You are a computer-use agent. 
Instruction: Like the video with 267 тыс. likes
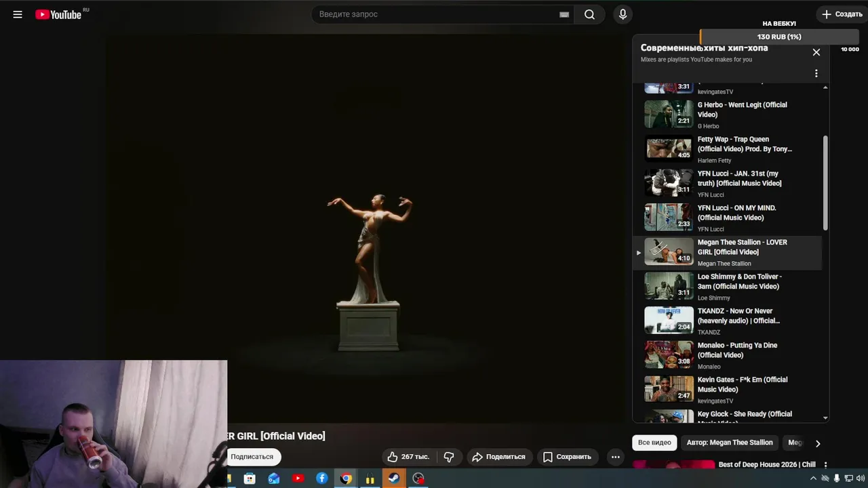coord(409,457)
